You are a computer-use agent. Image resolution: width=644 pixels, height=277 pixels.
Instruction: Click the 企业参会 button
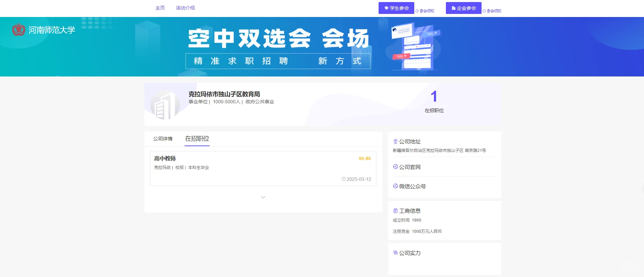click(464, 8)
